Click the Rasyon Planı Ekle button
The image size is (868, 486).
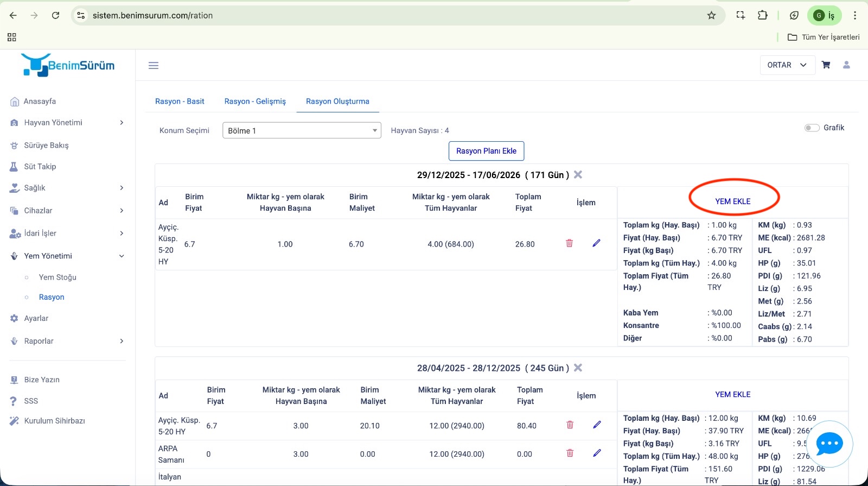pos(486,151)
